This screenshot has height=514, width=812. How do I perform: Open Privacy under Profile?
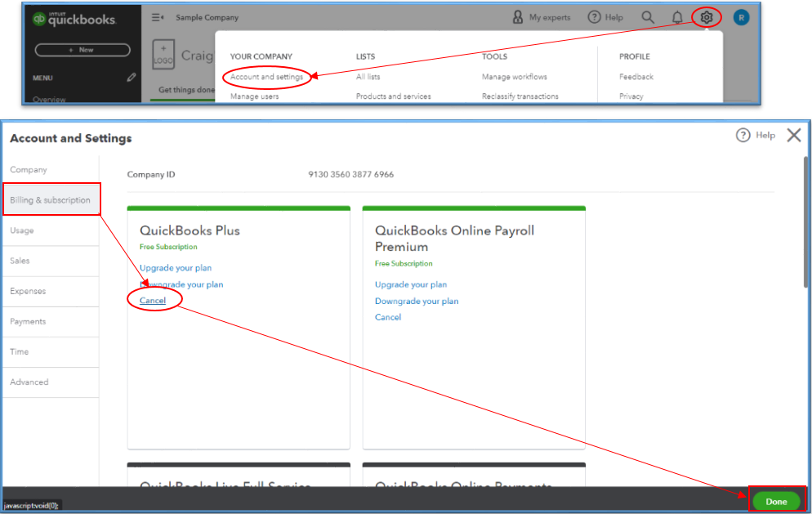point(631,96)
